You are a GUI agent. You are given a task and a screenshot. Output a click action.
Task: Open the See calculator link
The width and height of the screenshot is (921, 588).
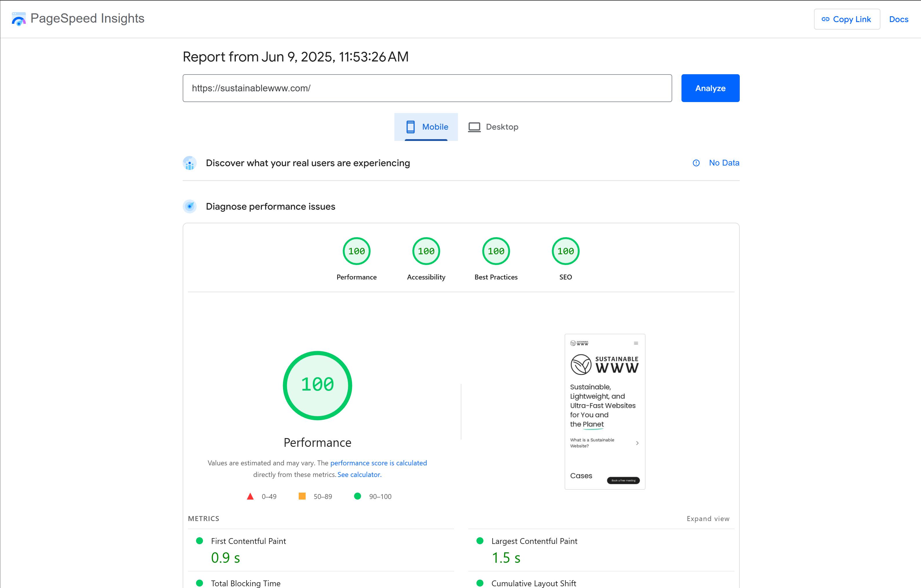(360, 474)
